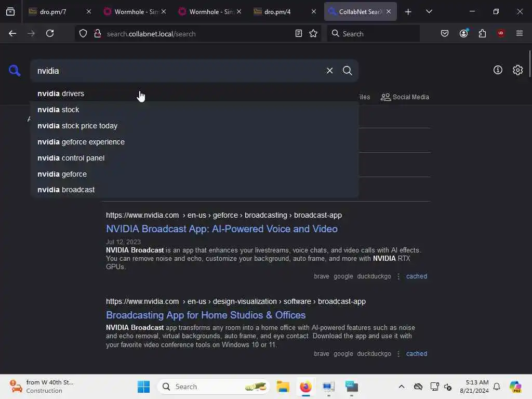Open the Windows Start menu
The height and width of the screenshot is (399, 532).
[143, 387]
